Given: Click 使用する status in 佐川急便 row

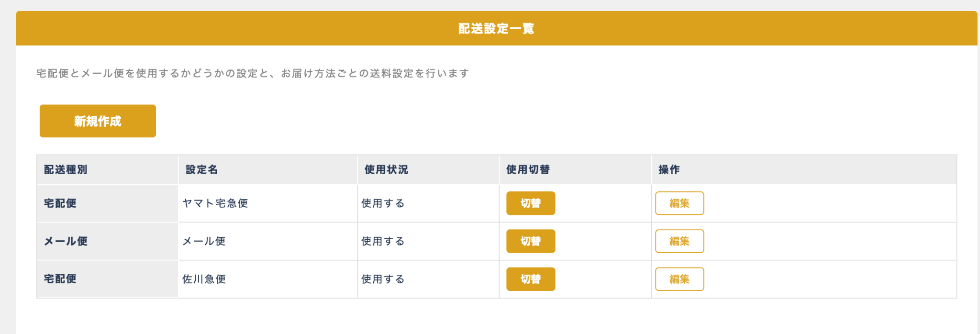Looking at the screenshot, I should coord(383,279).
